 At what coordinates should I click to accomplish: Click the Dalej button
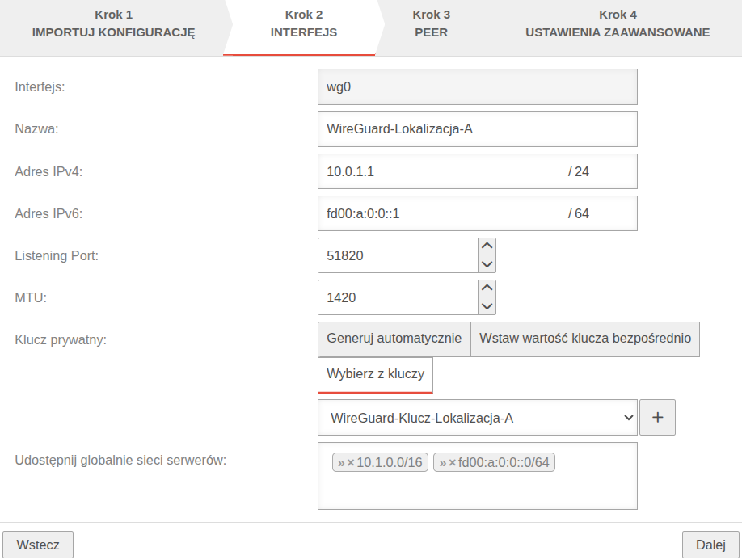(710, 545)
